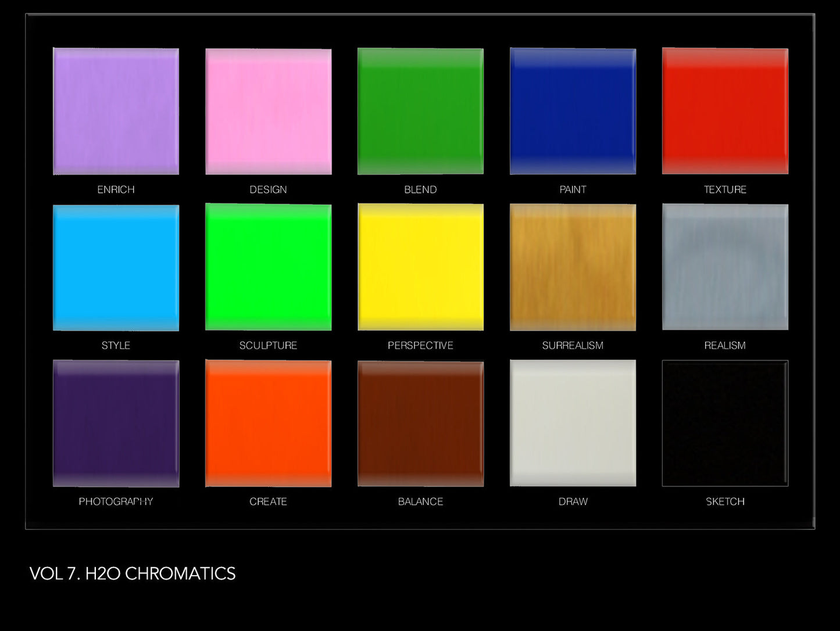Click the TEXTURE text label
This screenshot has height=631, width=840.
[725, 189]
